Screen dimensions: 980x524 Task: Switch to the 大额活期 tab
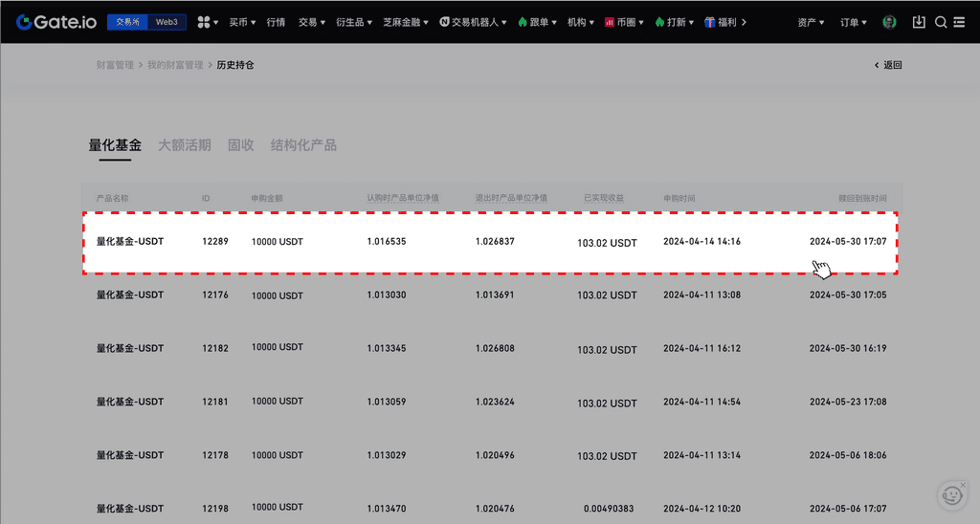(x=184, y=145)
